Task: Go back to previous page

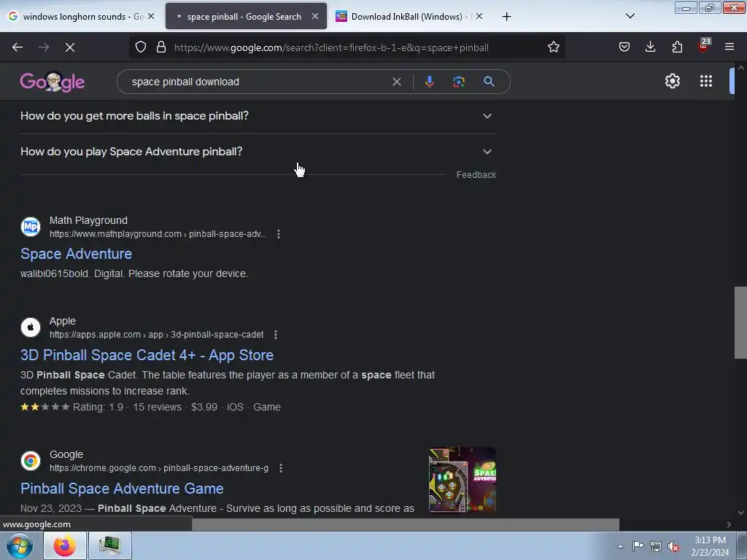Action: click(18, 47)
